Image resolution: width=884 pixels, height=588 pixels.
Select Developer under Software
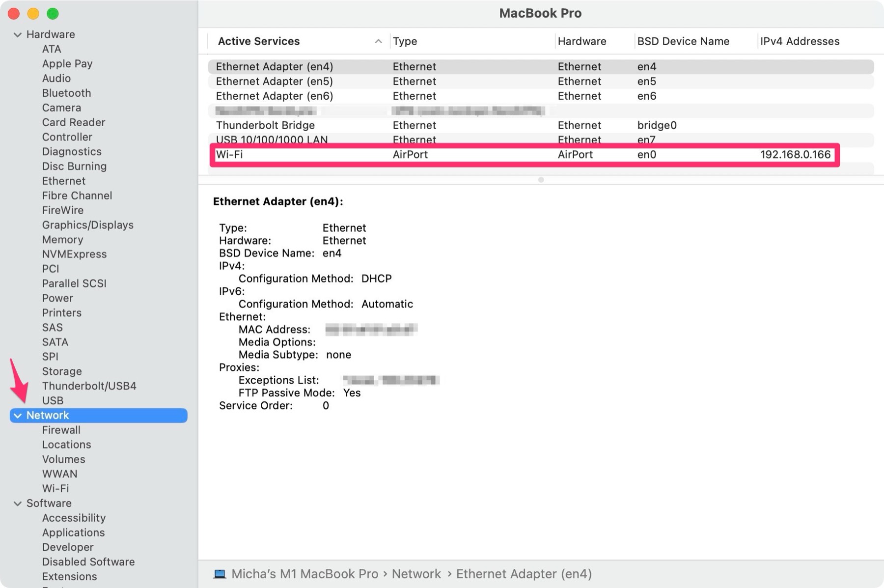[68, 547]
